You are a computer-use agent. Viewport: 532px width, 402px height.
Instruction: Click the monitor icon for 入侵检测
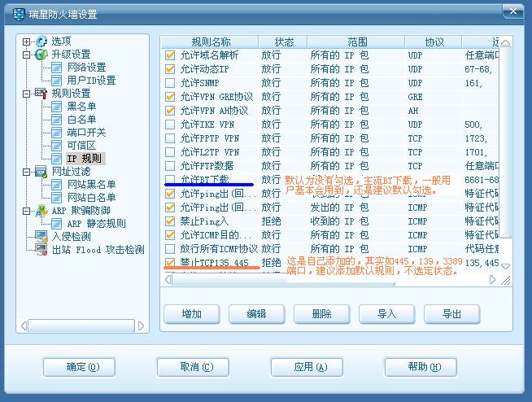(41, 236)
